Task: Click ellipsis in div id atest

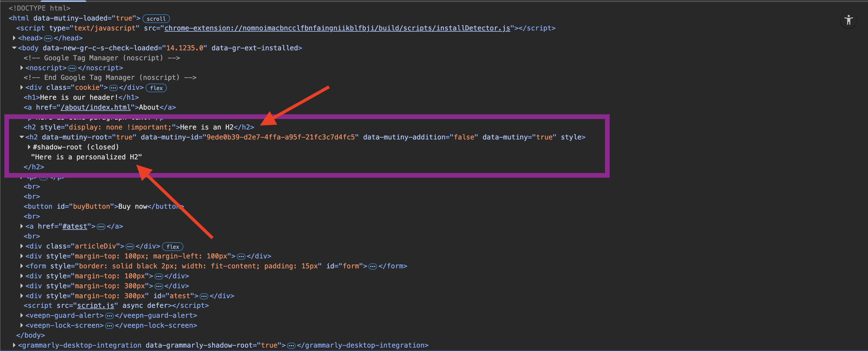Action: (204, 296)
